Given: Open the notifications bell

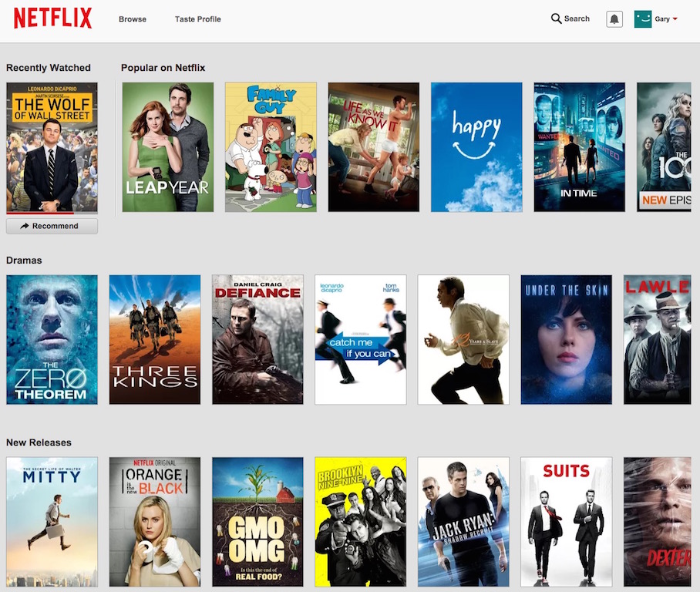Looking at the screenshot, I should (614, 19).
